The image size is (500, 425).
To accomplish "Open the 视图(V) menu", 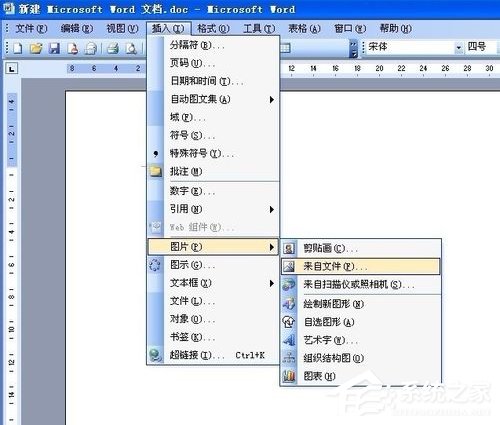I will (122, 29).
